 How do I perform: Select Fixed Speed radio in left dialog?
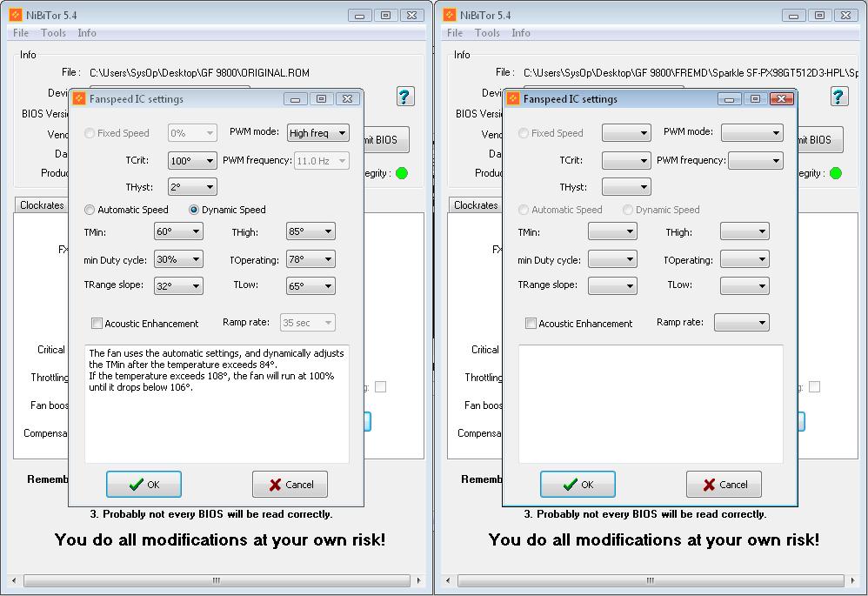tap(117, 133)
